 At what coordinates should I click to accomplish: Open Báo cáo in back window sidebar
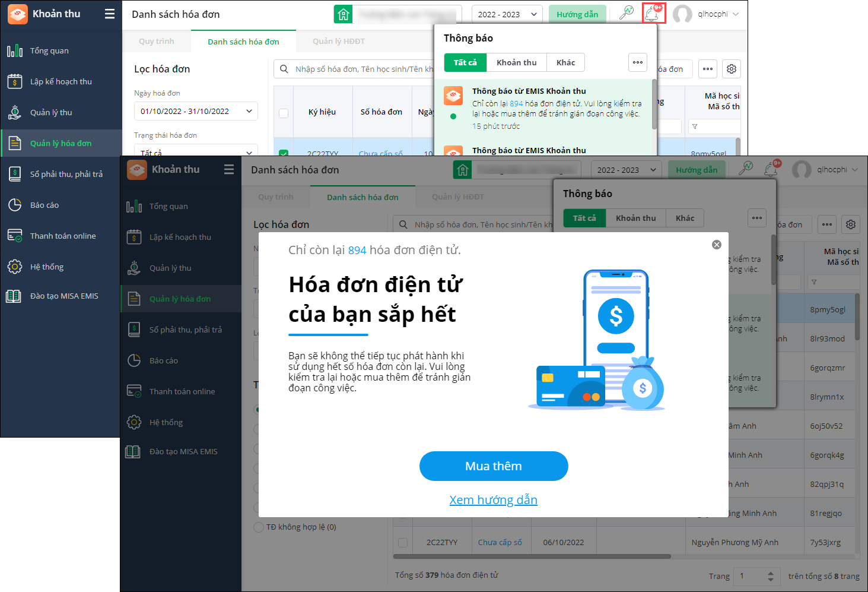61,205
